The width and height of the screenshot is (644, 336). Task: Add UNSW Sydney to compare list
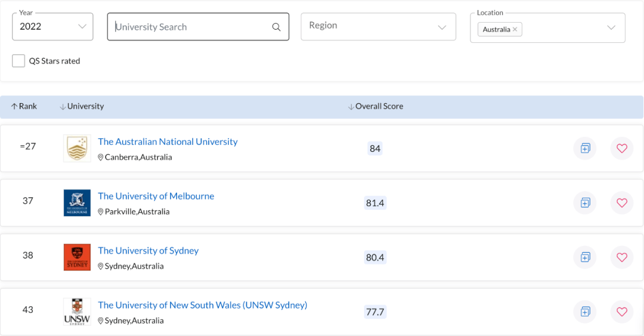pyautogui.click(x=585, y=312)
